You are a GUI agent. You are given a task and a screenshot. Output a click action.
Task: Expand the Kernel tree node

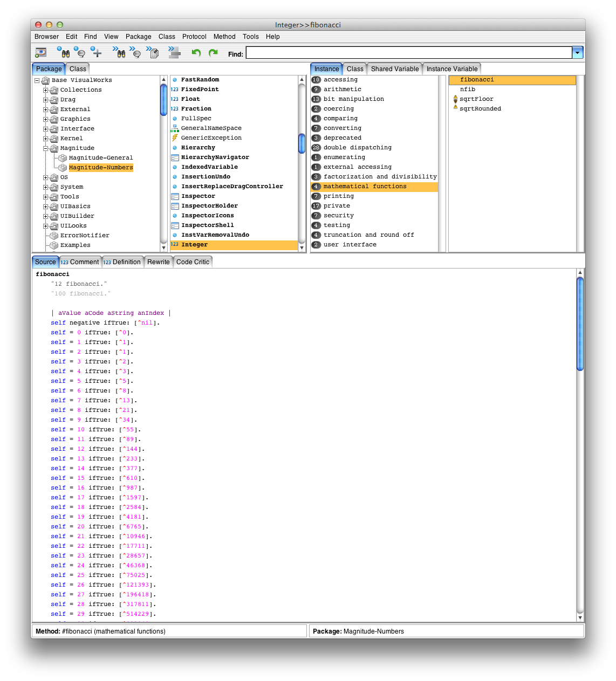tap(46, 139)
